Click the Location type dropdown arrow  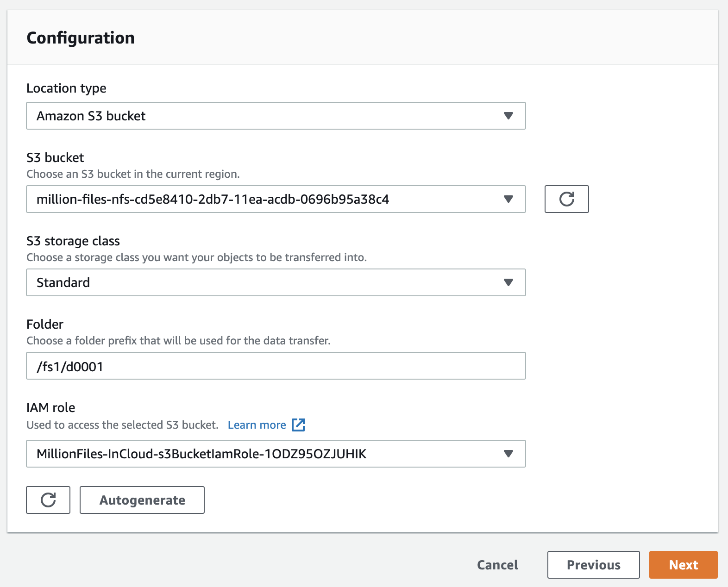508,116
